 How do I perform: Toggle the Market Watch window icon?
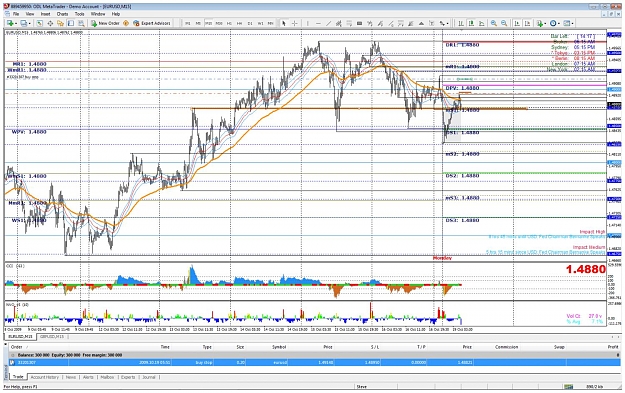pos(39,23)
